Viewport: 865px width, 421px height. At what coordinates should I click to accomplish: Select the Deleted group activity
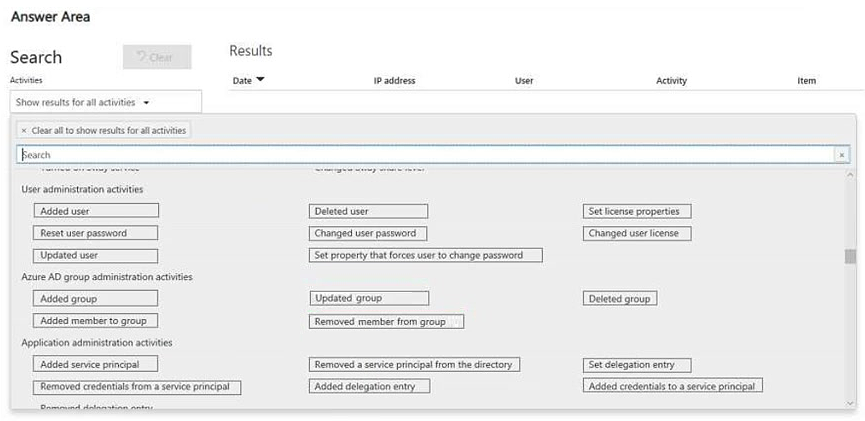(620, 299)
